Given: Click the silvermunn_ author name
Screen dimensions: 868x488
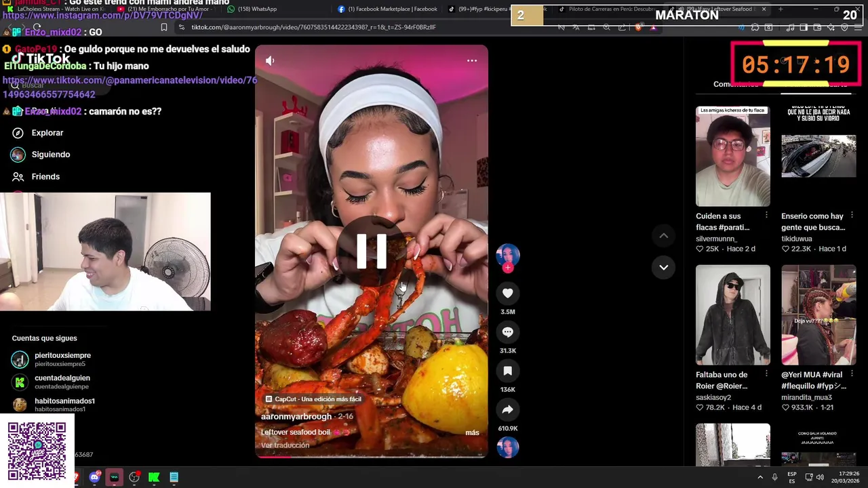Looking at the screenshot, I should click(x=716, y=239).
